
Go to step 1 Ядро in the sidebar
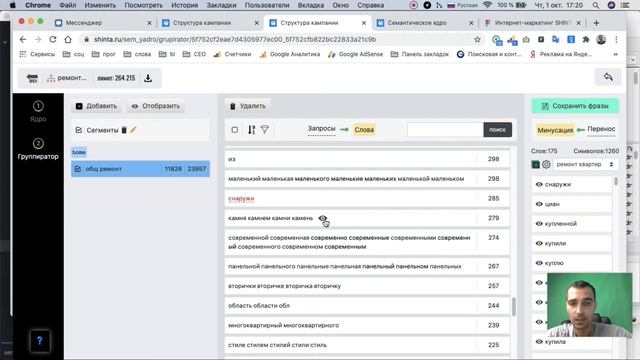tap(38, 111)
